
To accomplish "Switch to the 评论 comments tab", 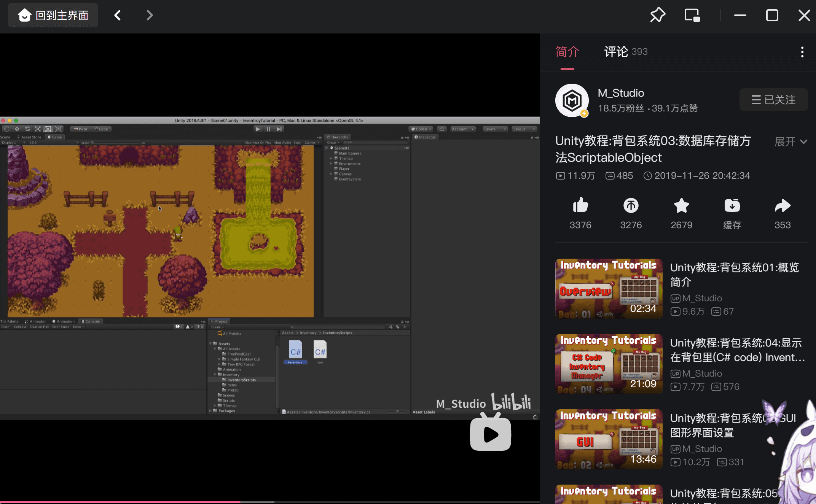I will coord(626,52).
